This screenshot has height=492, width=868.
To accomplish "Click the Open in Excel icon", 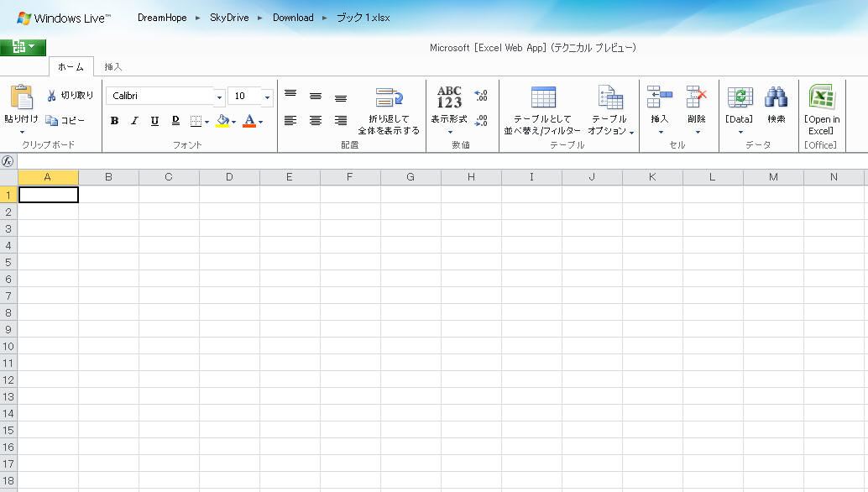I will (x=820, y=97).
